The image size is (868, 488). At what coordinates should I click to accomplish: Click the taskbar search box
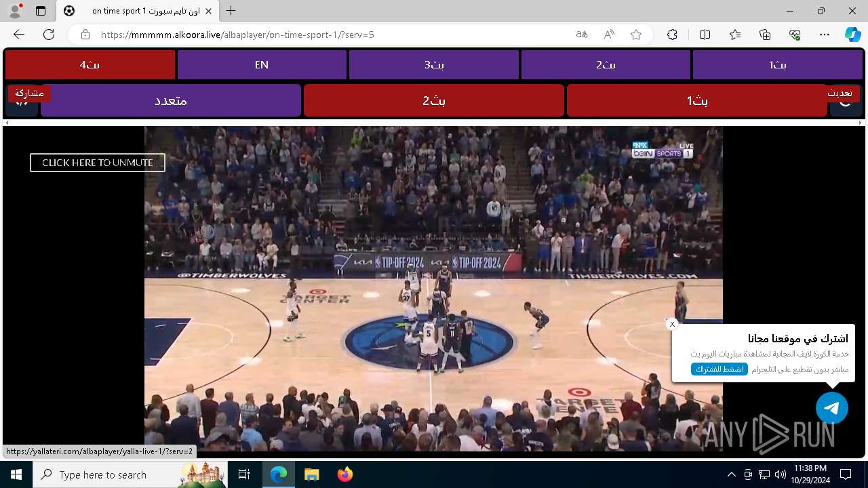[130, 474]
